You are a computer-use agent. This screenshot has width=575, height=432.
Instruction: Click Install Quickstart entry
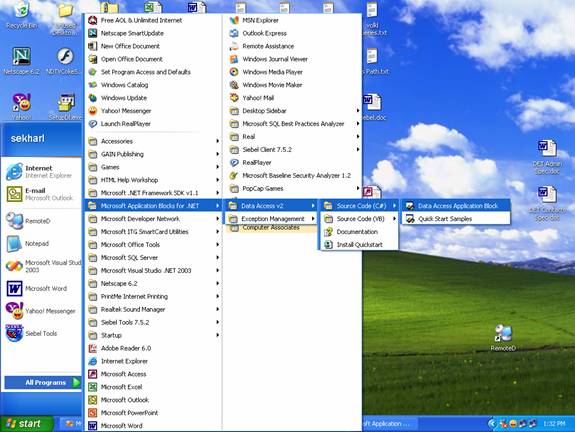click(359, 245)
